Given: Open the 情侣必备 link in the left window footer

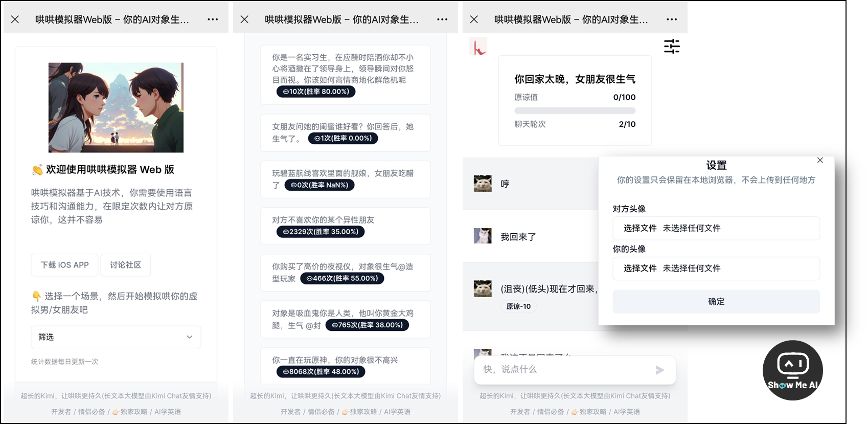Looking at the screenshot, I should click(x=92, y=412).
